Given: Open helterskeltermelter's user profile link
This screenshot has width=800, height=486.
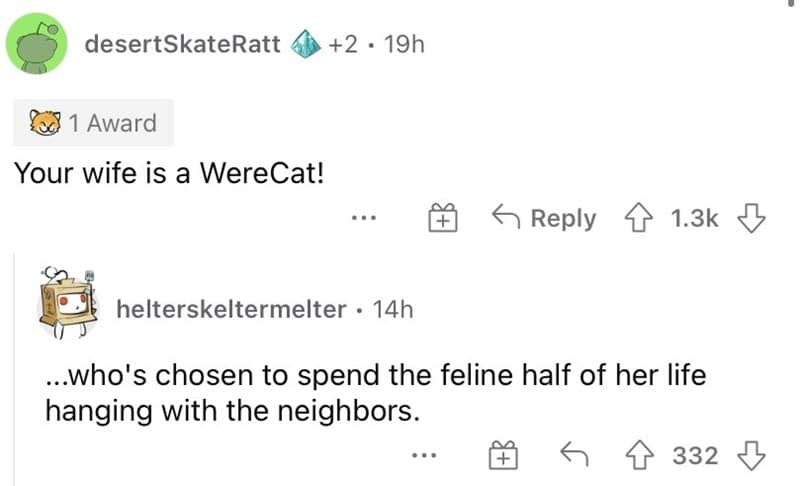Looking at the screenshot, I should pyautogui.click(x=230, y=310).
